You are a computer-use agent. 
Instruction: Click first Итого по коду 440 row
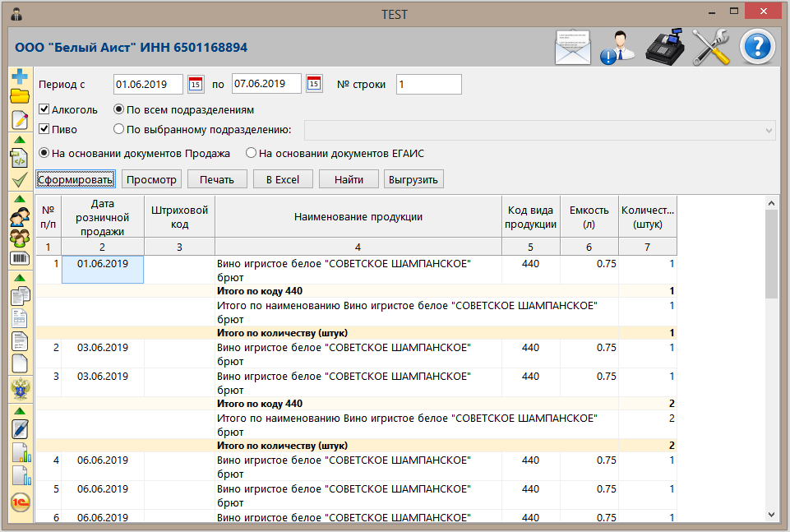click(356, 291)
